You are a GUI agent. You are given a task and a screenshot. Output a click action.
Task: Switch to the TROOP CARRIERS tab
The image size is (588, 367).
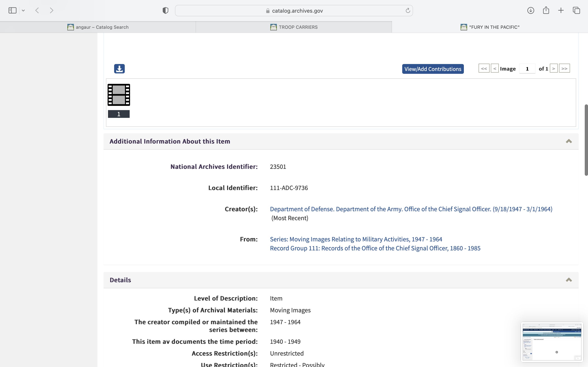294,27
